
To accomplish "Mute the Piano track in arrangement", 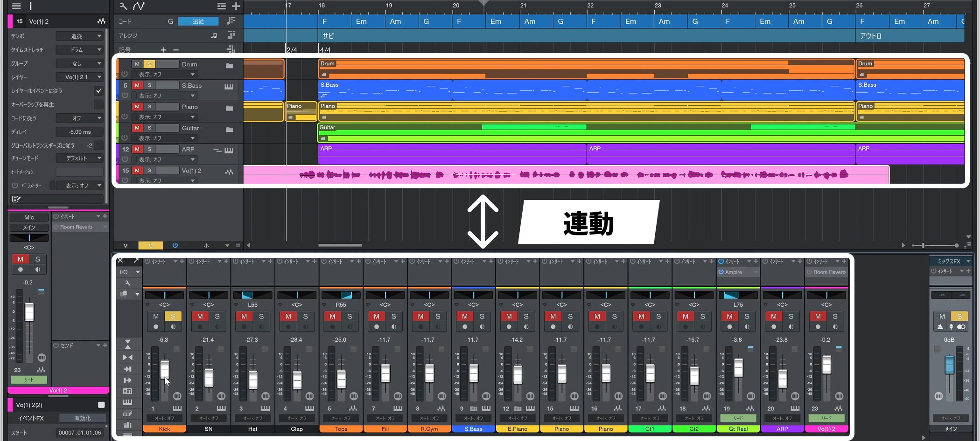I will pos(137,107).
